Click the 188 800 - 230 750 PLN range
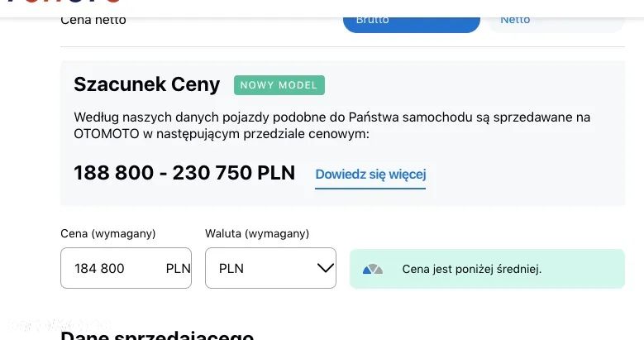 (x=184, y=173)
